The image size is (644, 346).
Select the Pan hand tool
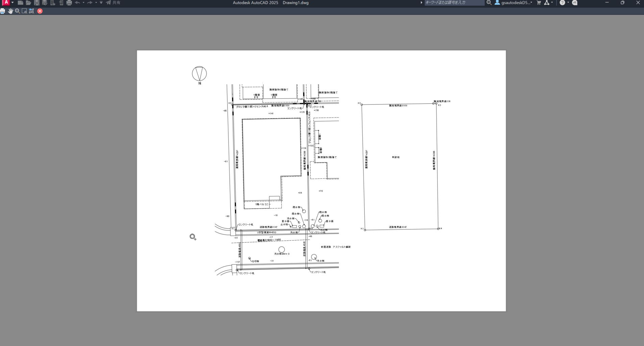(10, 11)
